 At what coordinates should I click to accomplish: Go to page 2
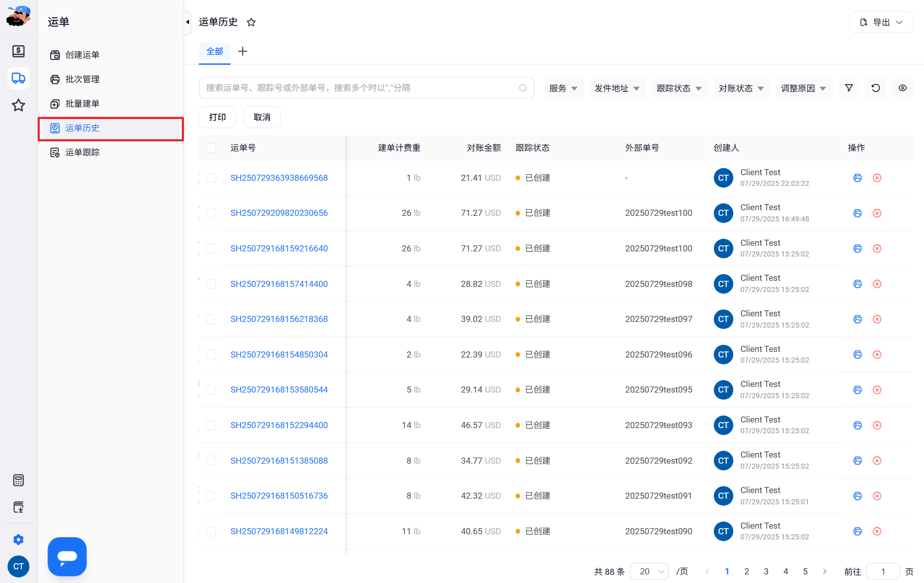(x=746, y=571)
